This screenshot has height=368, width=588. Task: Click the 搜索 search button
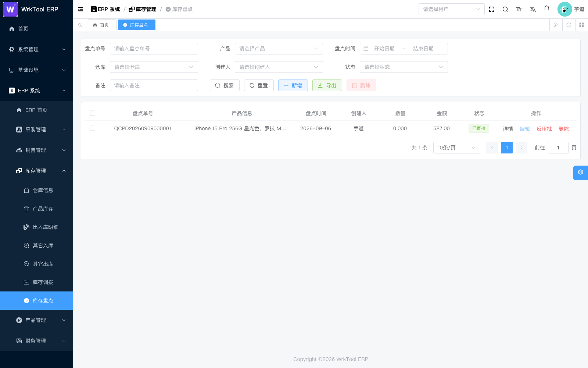pyautogui.click(x=225, y=85)
